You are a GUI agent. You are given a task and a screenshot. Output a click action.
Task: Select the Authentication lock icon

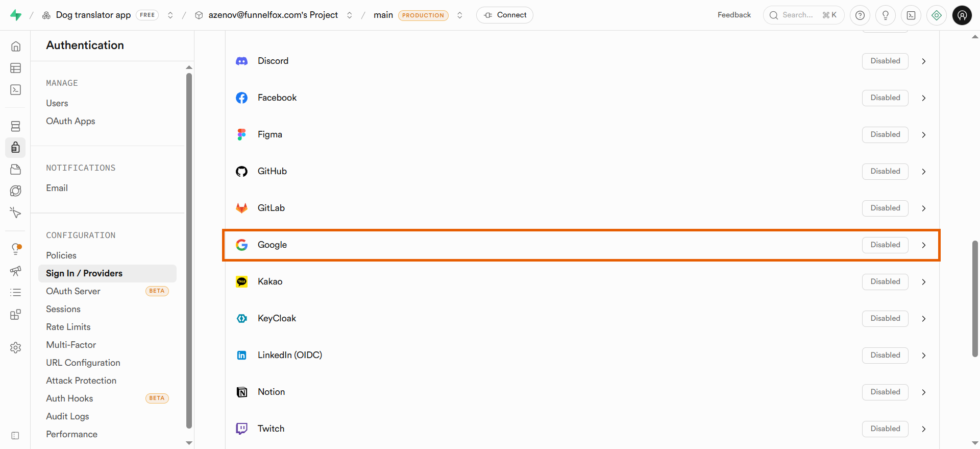click(16, 148)
